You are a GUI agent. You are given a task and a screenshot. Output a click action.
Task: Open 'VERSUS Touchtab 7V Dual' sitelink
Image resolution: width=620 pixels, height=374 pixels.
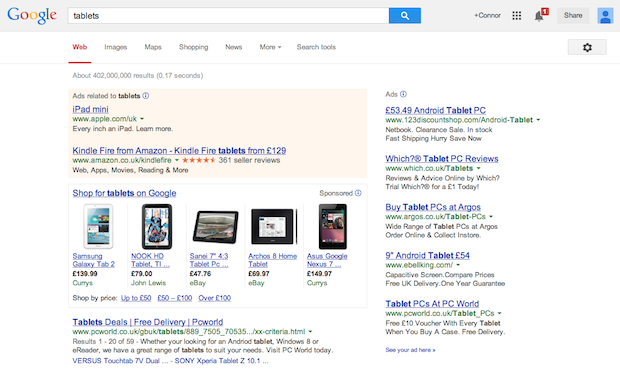click(x=120, y=361)
